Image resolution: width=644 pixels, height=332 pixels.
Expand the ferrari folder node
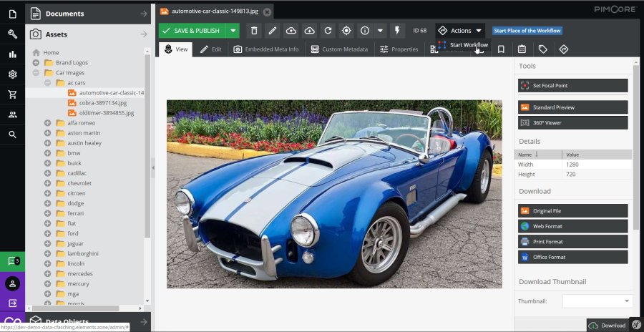pos(48,213)
